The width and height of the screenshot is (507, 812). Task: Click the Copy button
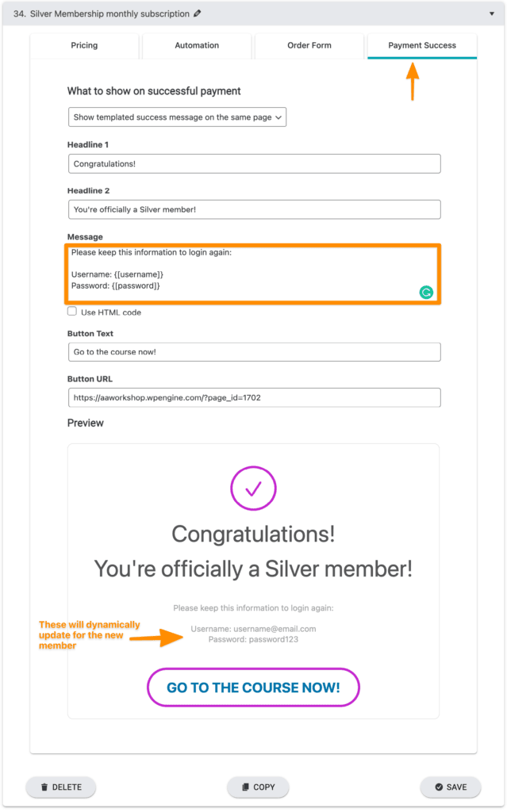tap(257, 787)
